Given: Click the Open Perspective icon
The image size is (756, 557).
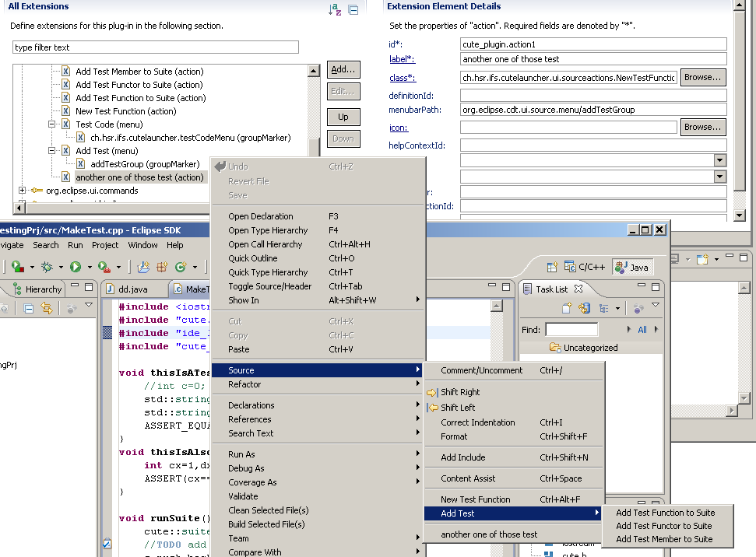Looking at the screenshot, I should point(553,267).
